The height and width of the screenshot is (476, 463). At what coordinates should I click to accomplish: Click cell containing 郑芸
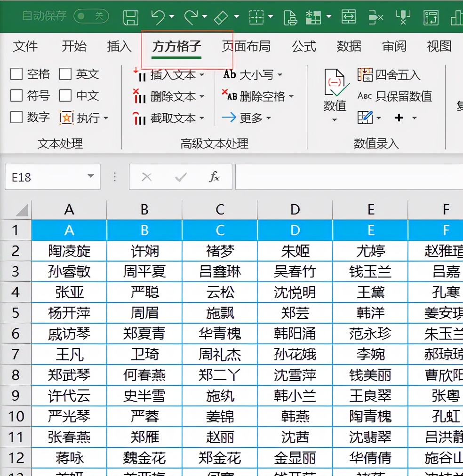295,313
